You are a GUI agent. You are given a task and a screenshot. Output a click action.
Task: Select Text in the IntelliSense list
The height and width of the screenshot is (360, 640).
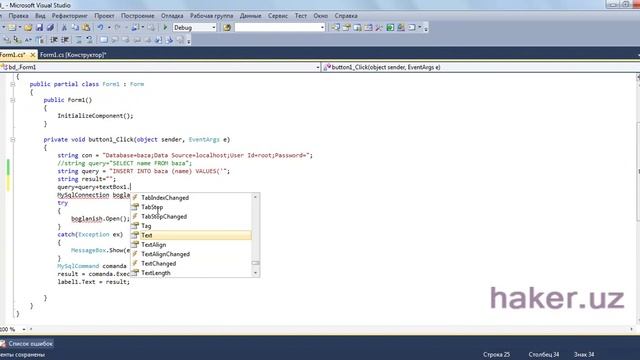pyautogui.click(x=191, y=235)
